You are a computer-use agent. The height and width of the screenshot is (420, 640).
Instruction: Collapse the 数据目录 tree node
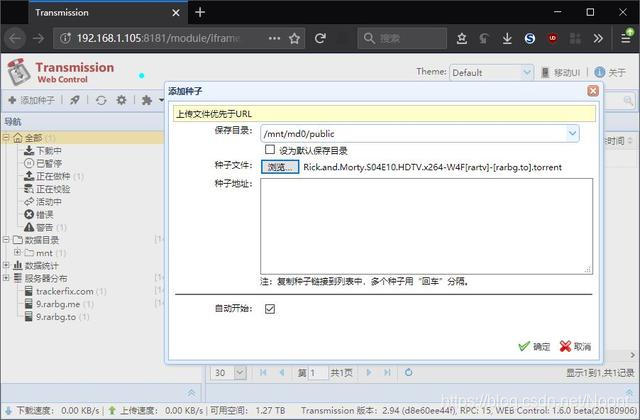(6, 240)
